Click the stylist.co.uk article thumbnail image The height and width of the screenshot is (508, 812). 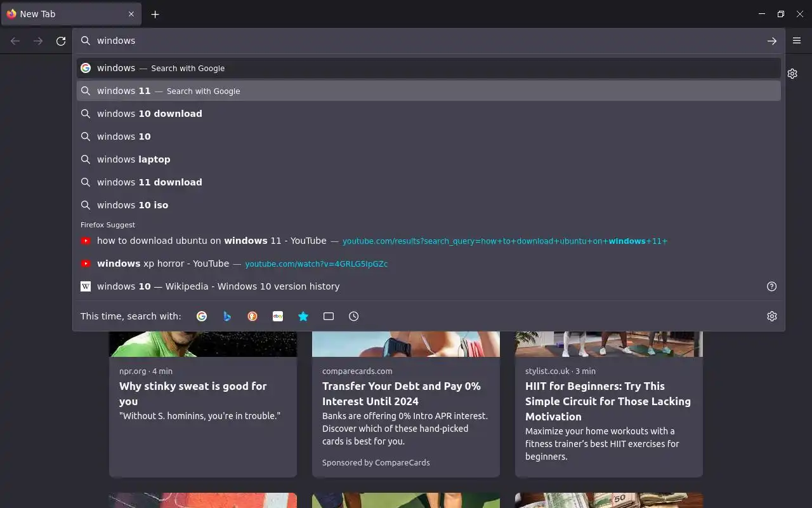point(609,344)
